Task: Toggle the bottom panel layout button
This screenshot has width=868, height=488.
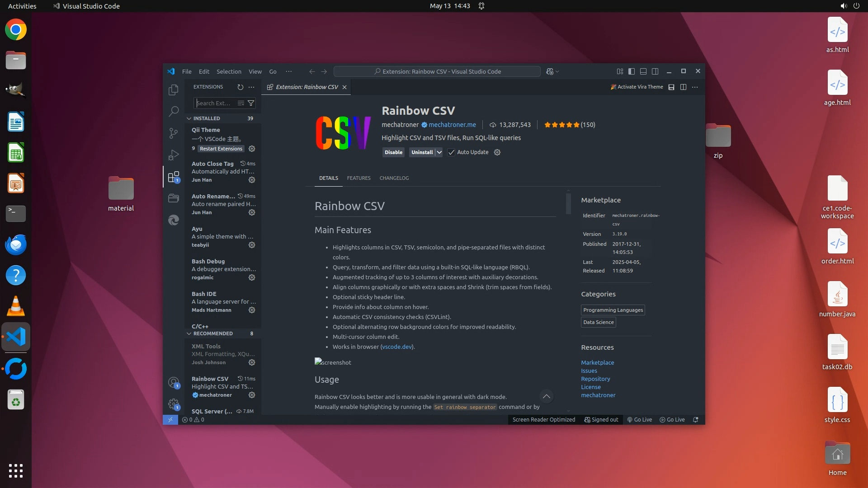Action: (643, 71)
